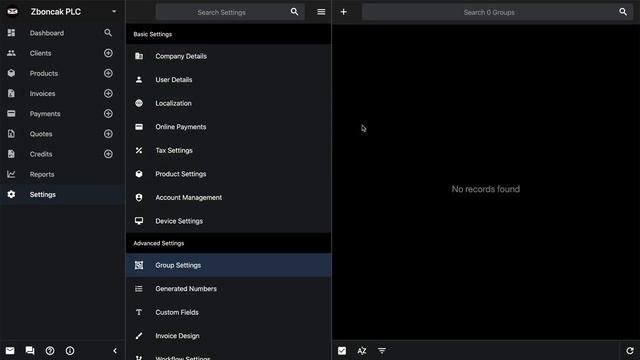The width and height of the screenshot is (640, 360).
Task: Open the Products section
Action: (44, 73)
